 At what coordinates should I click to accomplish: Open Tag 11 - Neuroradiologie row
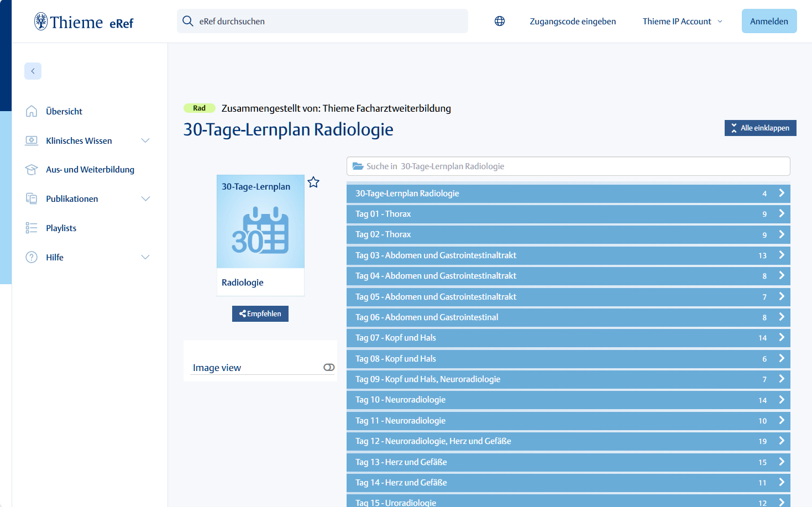(x=568, y=420)
